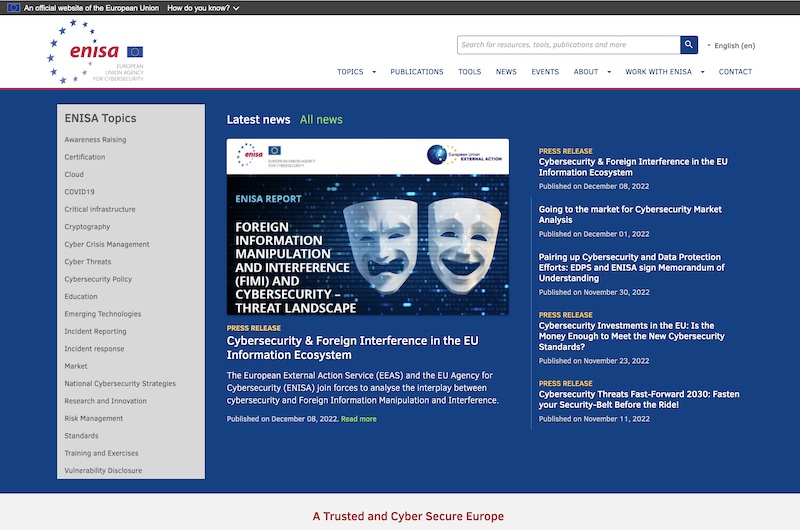Click the magnifier search button
Viewport: 800px width, 530px height.
click(x=689, y=45)
